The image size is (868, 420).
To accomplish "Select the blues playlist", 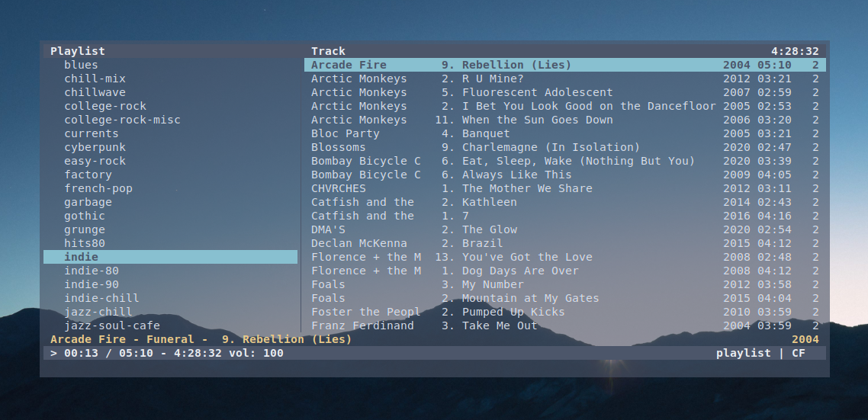I will coord(81,65).
